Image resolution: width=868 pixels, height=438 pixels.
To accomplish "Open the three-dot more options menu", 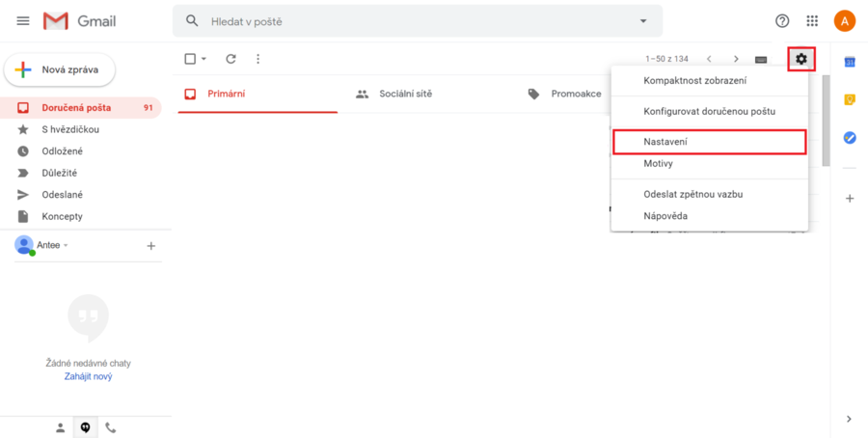I will [258, 59].
